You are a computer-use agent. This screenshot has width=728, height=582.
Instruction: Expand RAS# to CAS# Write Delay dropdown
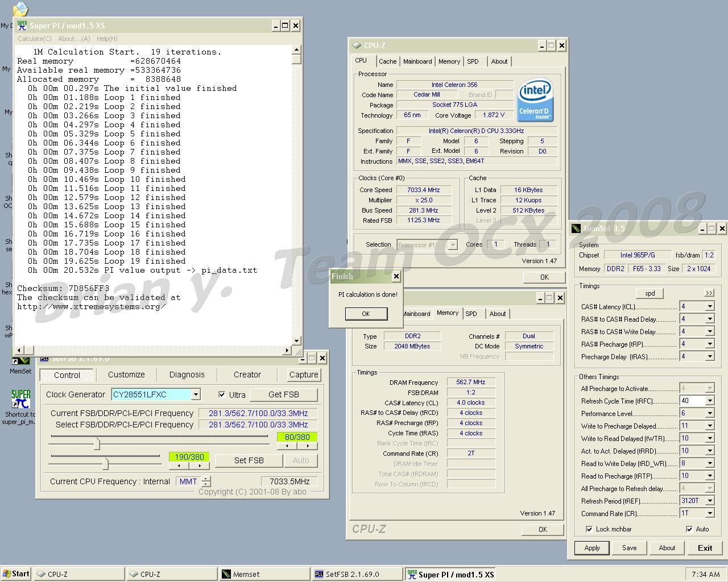tap(709, 331)
